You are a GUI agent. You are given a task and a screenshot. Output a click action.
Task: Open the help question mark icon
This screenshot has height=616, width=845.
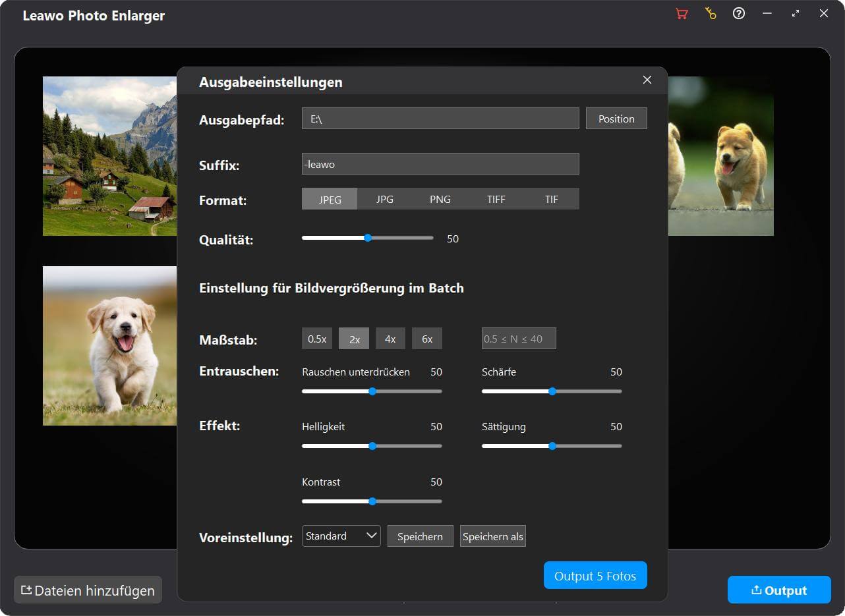(x=739, y=14)
